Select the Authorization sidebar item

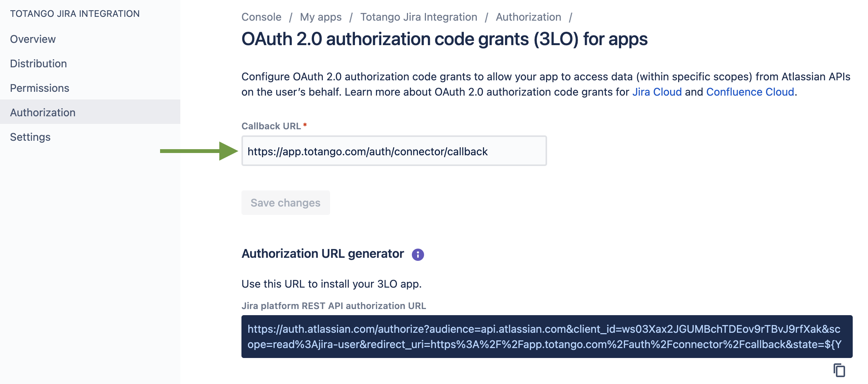click(90, 112)
